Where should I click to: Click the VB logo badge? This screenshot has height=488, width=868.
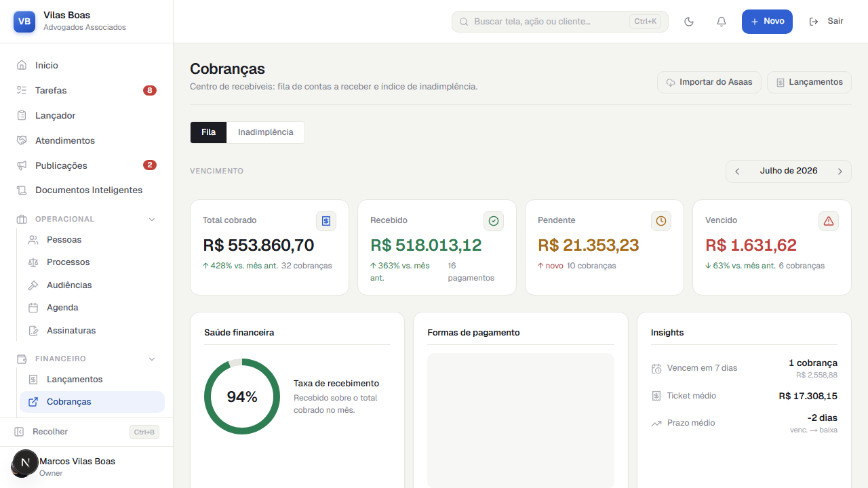24,22
